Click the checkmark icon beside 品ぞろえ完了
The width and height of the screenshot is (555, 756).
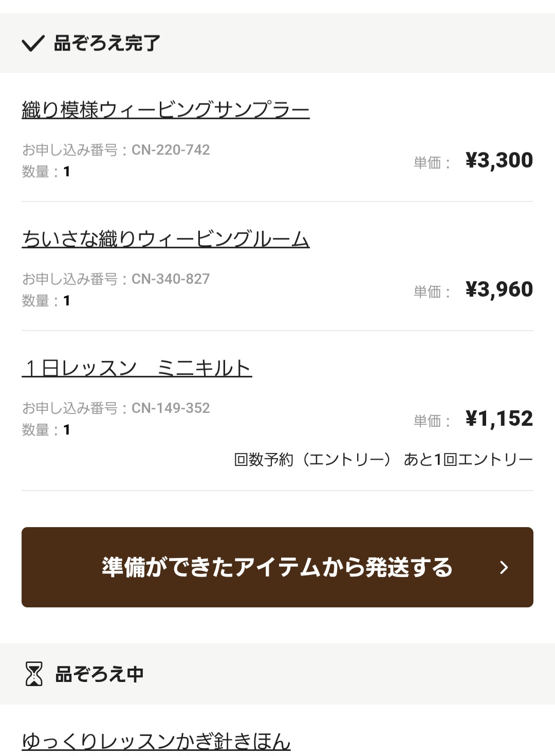(x=33, y=44)
